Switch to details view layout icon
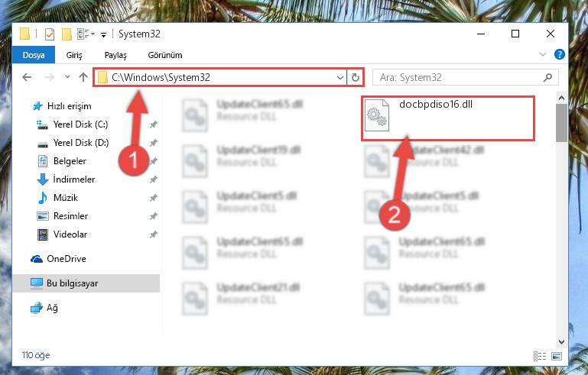 click(x=540, y=356)
